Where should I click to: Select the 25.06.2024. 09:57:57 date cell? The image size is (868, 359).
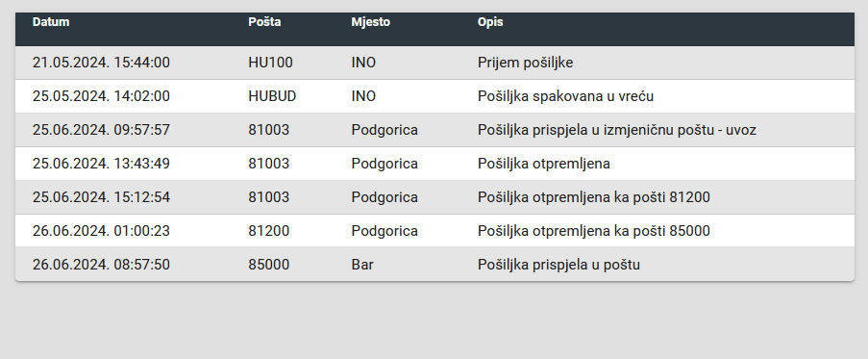[101, 130]
